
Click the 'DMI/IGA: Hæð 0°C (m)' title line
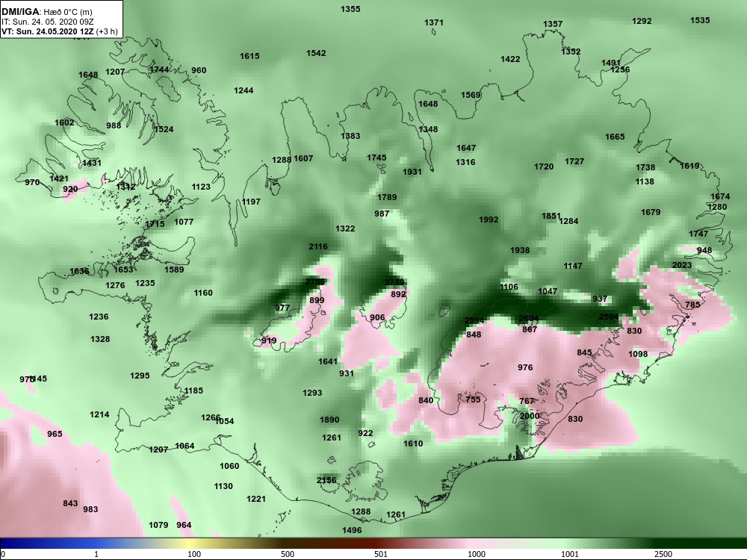coord(46,12)
